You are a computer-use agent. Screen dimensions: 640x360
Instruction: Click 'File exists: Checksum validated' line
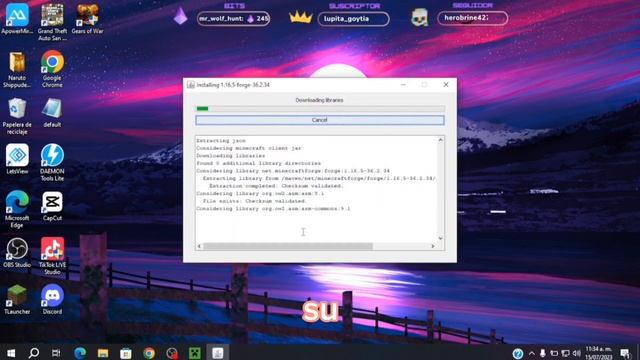tap(254, 201)
